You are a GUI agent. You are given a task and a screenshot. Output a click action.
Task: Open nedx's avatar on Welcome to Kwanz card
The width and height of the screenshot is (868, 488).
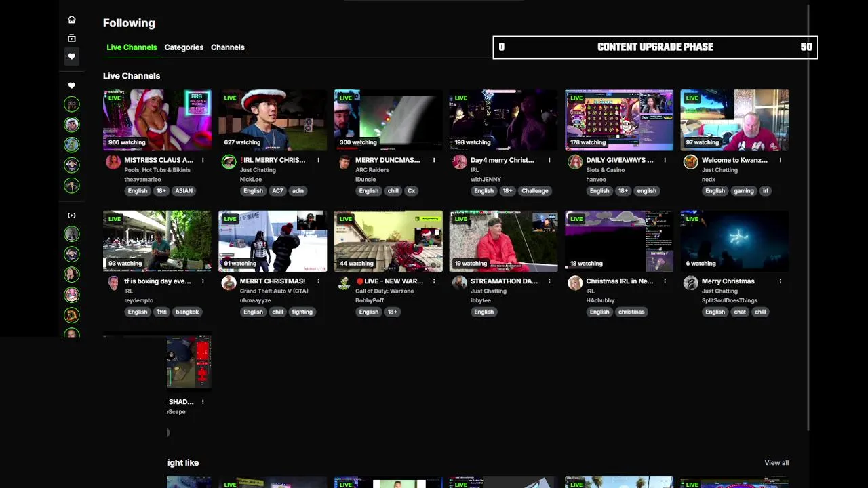click(x=690, y=161)
